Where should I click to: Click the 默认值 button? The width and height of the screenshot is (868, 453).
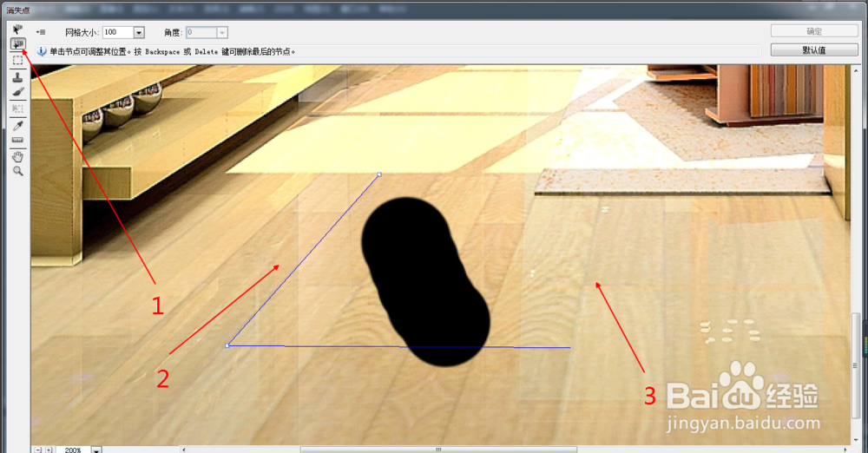[x=814, y=49]
